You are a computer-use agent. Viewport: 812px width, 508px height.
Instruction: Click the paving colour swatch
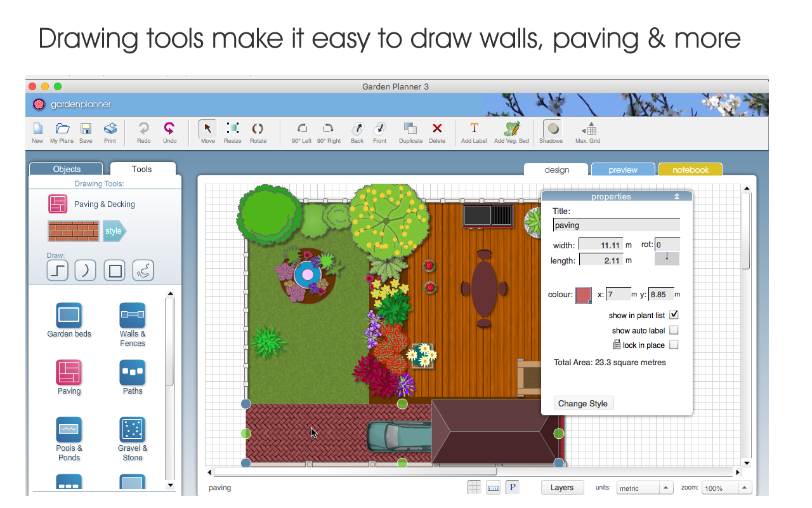point(584,295)
